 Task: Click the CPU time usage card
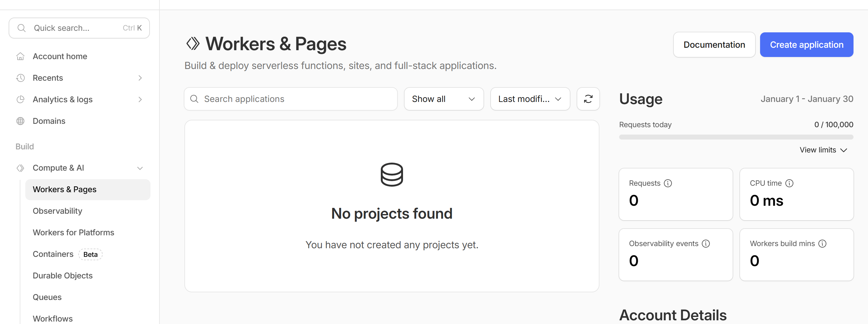(796, 194)
